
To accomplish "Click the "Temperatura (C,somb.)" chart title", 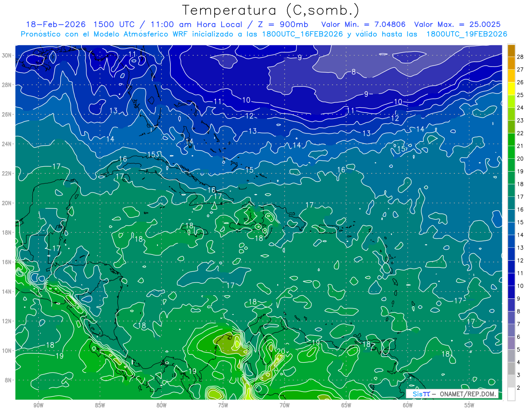I will click(x=271, y=10).
